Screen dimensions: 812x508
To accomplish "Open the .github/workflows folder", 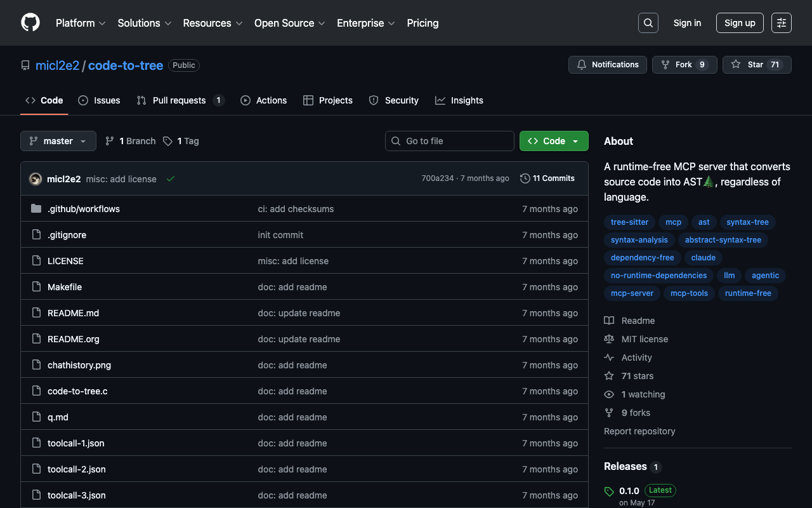I will [84, 209].
